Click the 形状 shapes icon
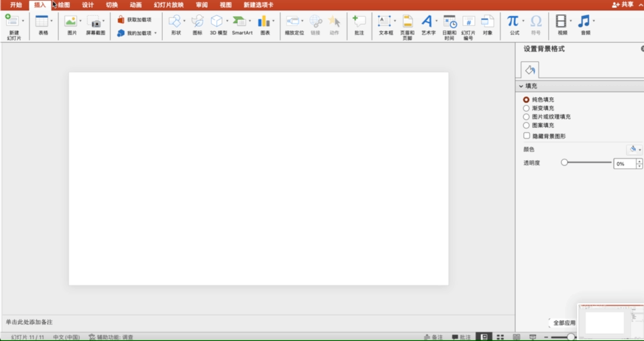Image resolution: width=644 pixels, height=341 pixels. (x=175, y=21)
